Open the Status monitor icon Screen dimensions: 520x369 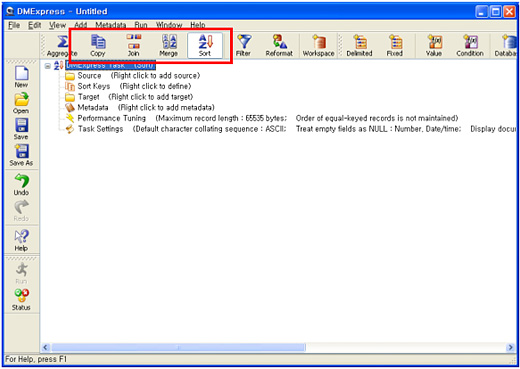pyautogui.click(x=21, y=300)
